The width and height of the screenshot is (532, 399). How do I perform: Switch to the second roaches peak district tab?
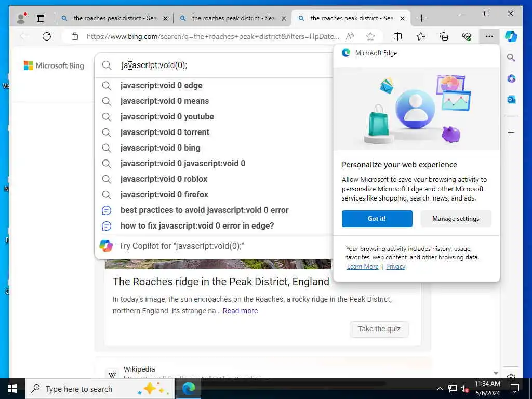[x=232, y=18]
